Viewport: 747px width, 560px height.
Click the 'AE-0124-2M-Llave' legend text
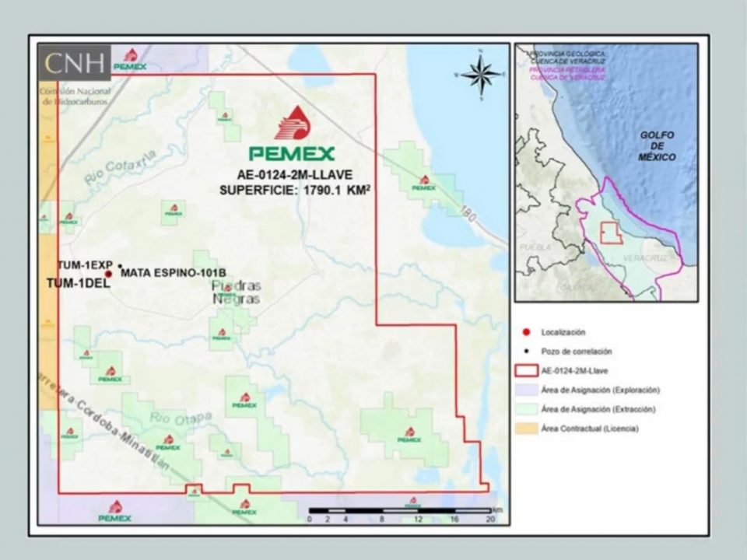tap(574, 370)
